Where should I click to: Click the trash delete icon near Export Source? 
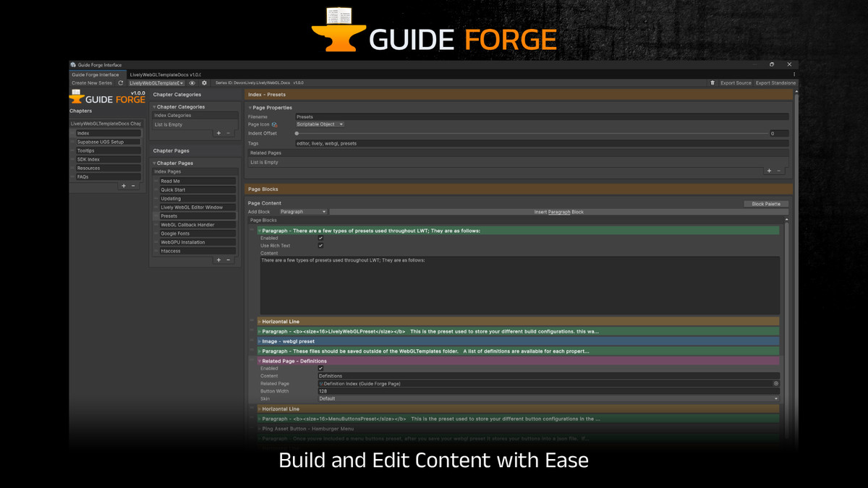(712, 83)
